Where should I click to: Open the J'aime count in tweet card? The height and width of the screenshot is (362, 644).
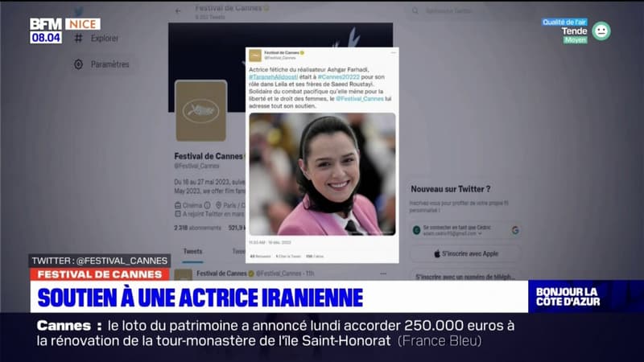pyautogui.click(x=315, y=256)
